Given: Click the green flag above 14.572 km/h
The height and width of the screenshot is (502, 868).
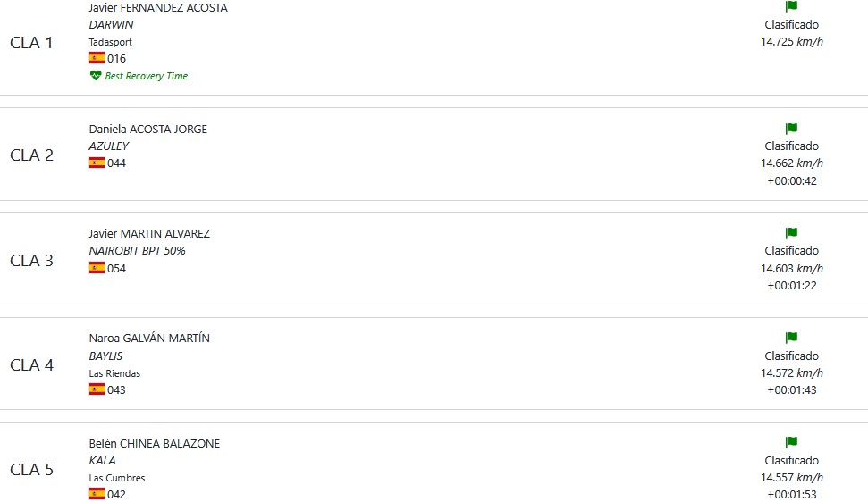Looking at the screenshot, I should 791,338.
